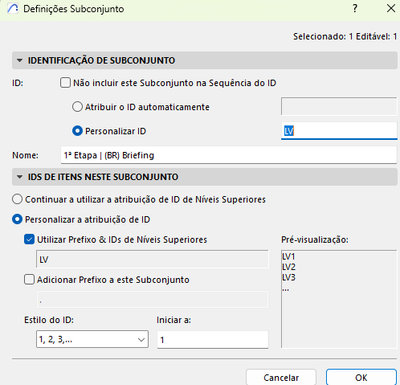The image size is (400, 385).
Task: Click the Pré-visualização label
Action: [x=315, y=240]
